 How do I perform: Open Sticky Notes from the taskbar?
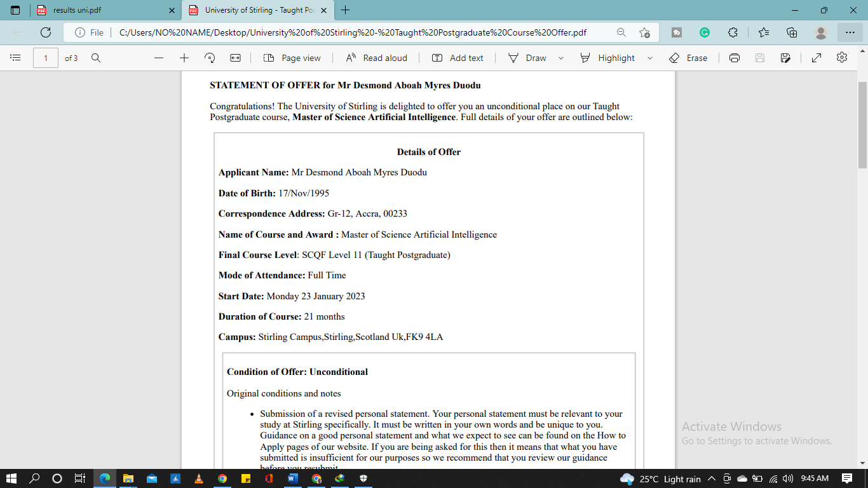pyautogui.click(x=245, y=478)
